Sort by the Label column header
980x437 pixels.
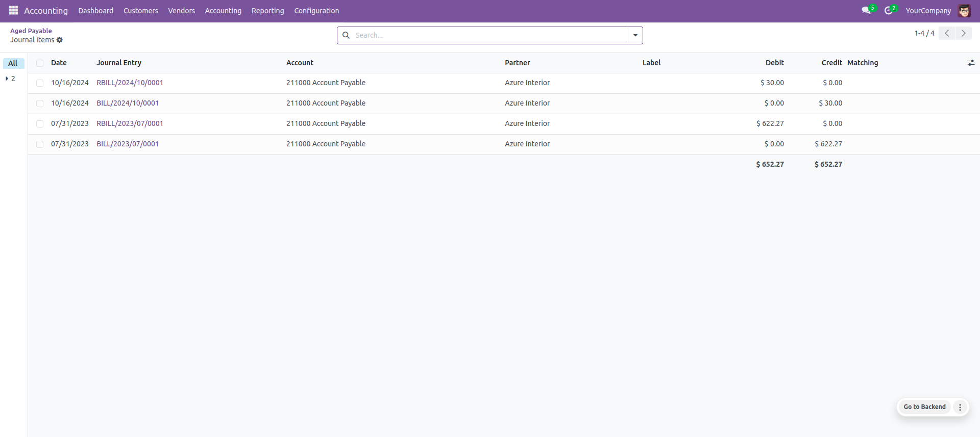click(651, 63)
